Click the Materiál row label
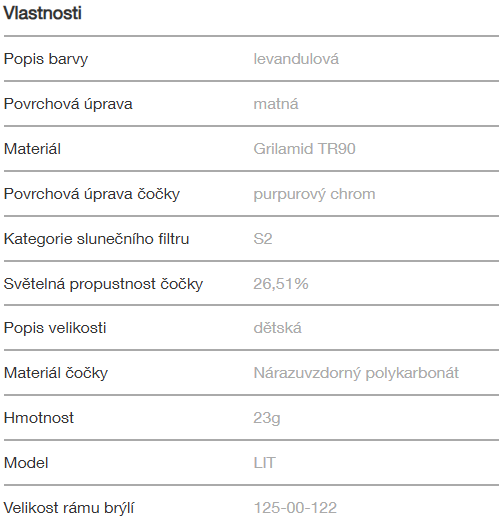 [32, 149]
